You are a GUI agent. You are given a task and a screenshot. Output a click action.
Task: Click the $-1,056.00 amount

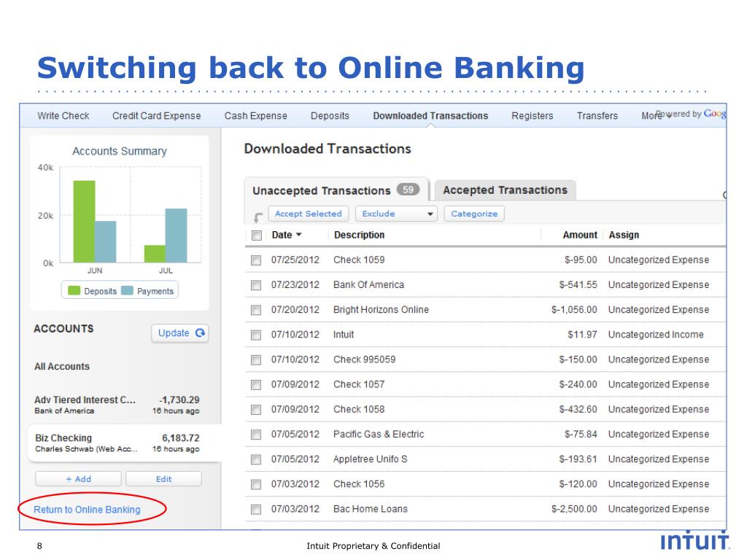click(x=574, y=310)
